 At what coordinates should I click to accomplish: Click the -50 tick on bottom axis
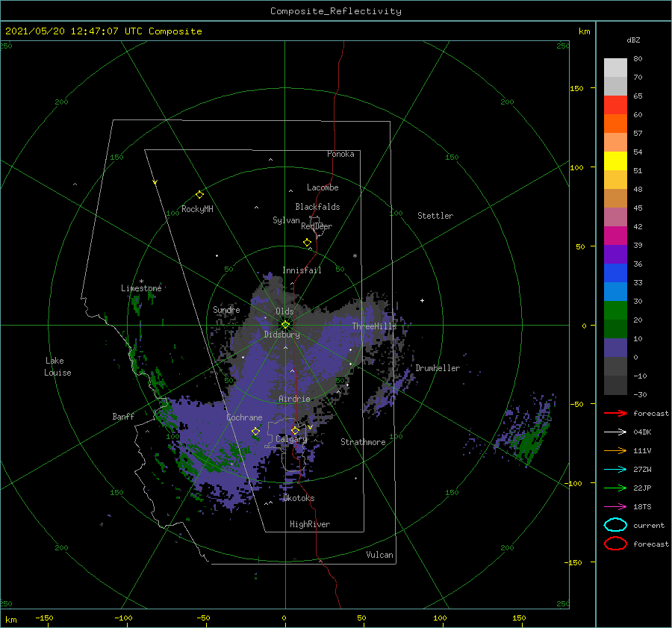(x=203, y=618)
